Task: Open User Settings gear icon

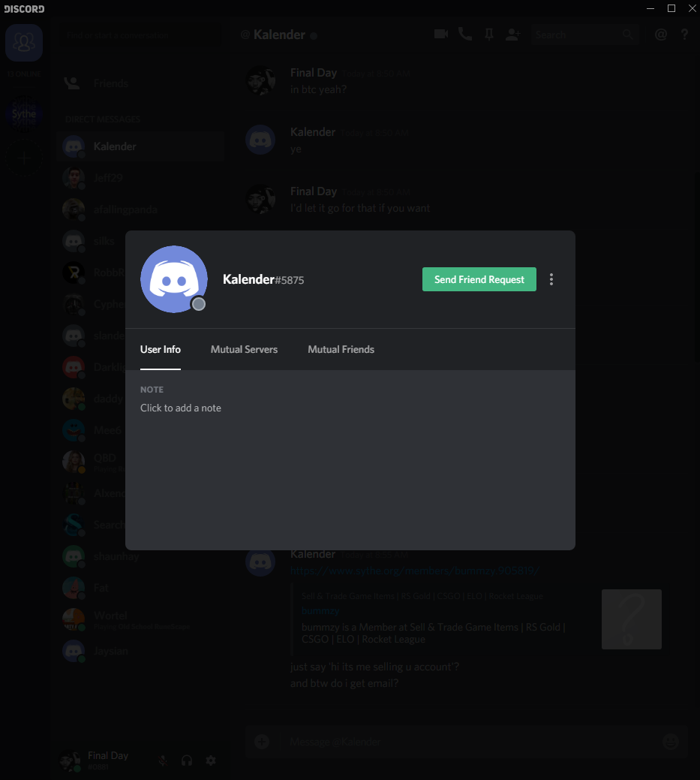Action: [211, 760]
